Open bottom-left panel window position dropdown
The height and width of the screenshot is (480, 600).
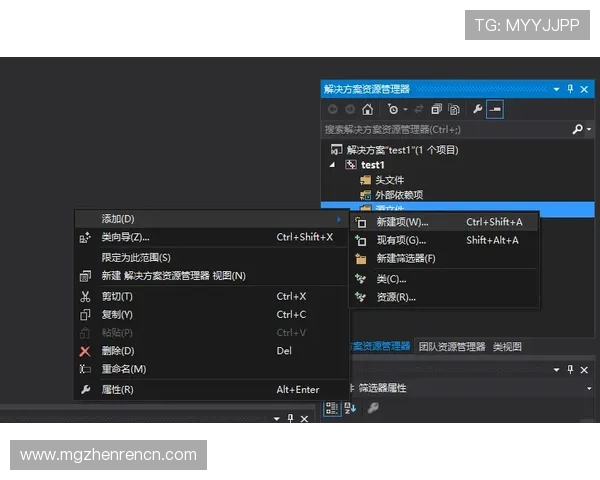click(277, 419)
